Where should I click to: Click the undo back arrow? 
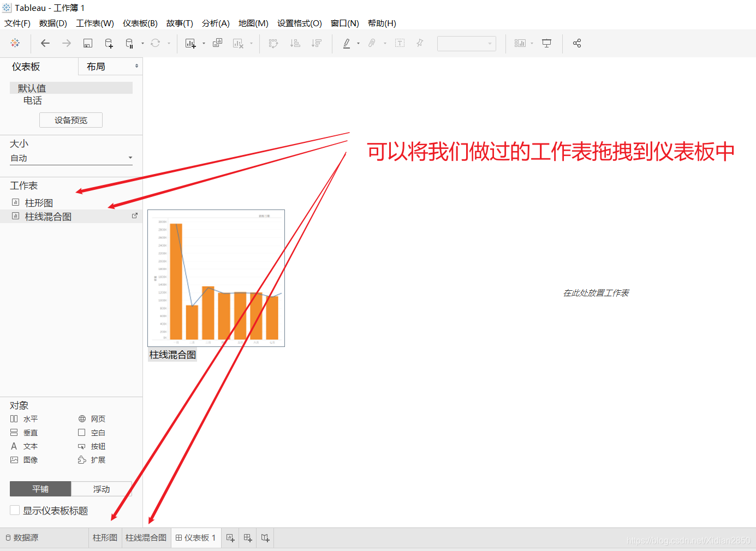click(45, 43)
